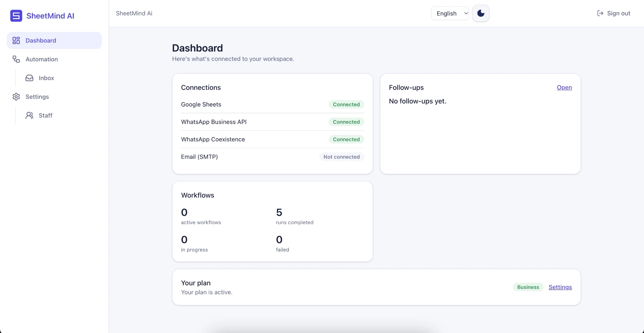Click the in progress count

coord(184,240)
